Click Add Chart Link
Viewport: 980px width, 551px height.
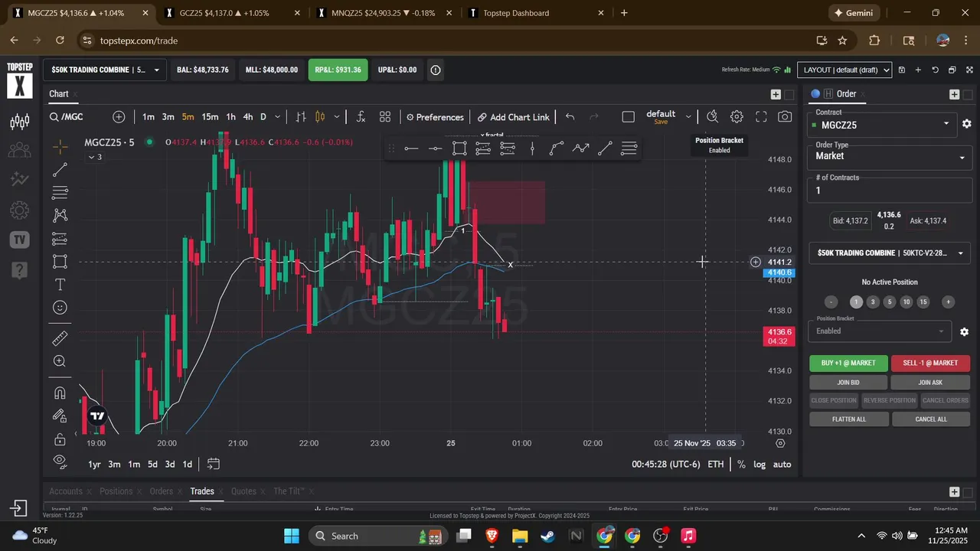(513, 117)
